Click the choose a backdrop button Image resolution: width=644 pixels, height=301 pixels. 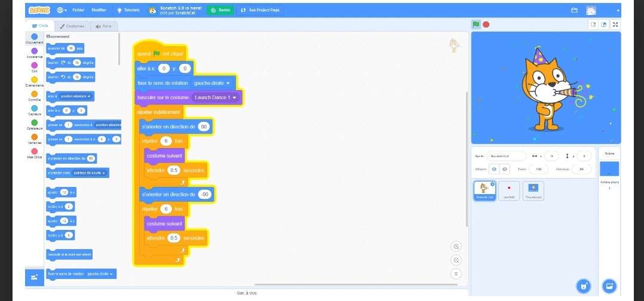(609, 286)
